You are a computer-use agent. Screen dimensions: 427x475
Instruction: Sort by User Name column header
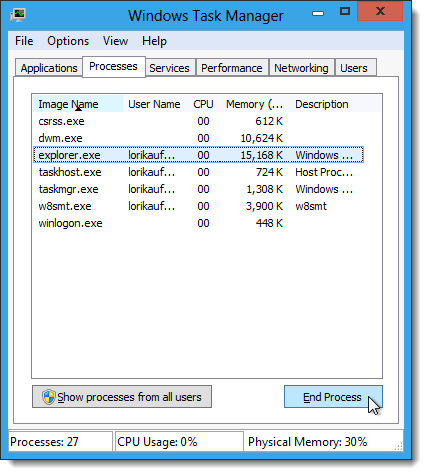click(x=154, y=104)
